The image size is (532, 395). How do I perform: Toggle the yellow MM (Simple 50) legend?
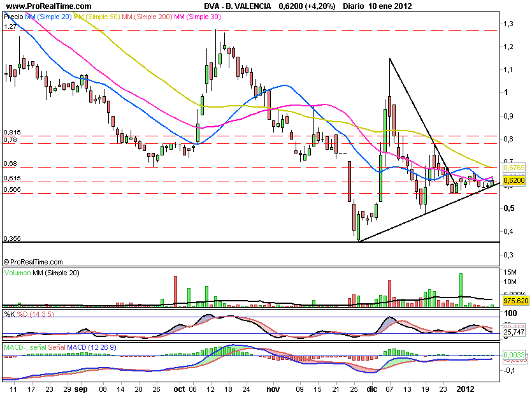97,16
